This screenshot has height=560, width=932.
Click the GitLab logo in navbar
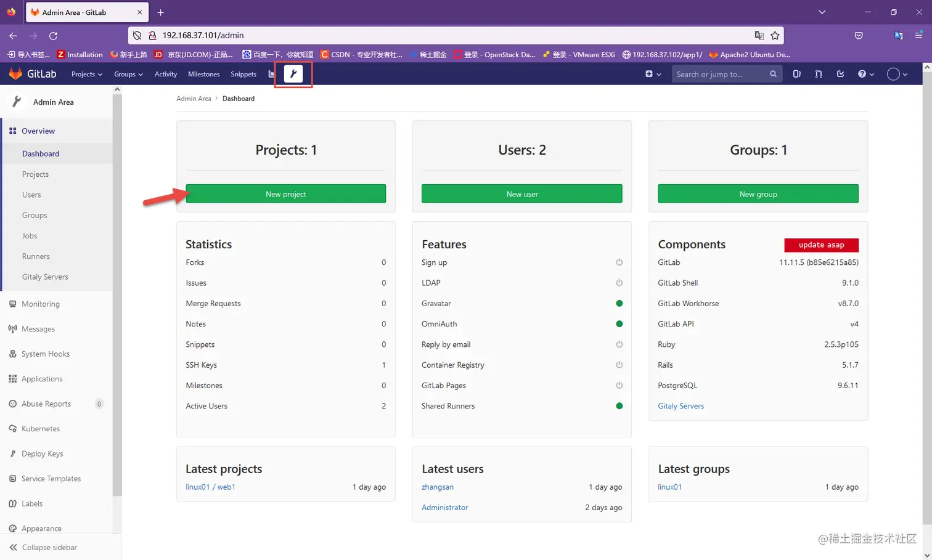point(33,74)
